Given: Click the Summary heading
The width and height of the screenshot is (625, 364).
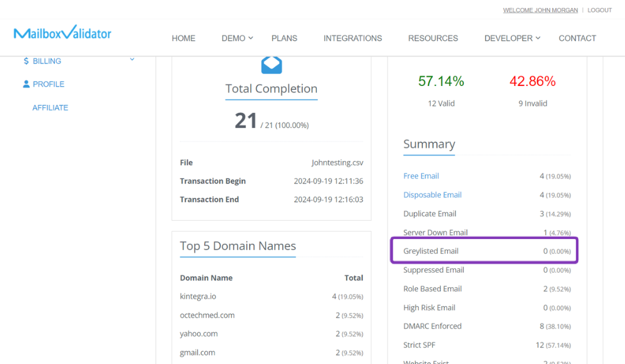Looking at the screenshot, I should click(x=429, y=144).
